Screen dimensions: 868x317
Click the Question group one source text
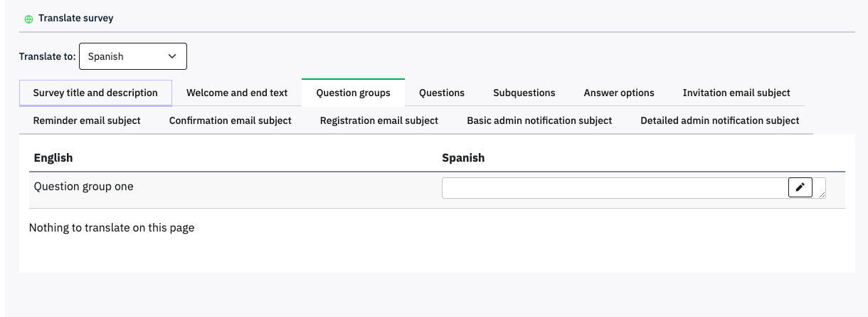click(x=84, y=187)
